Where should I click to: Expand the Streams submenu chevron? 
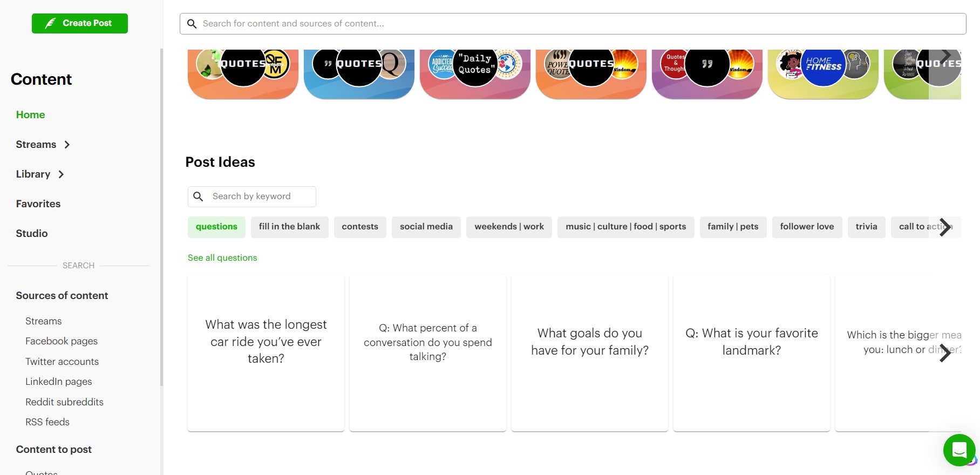[x=67, y=145]
